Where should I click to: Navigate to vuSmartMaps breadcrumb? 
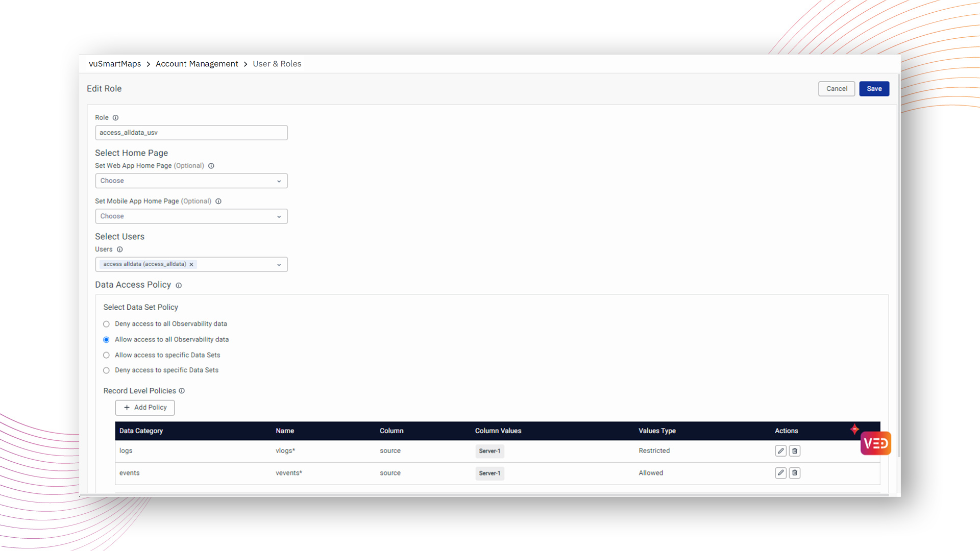point(115,64)
